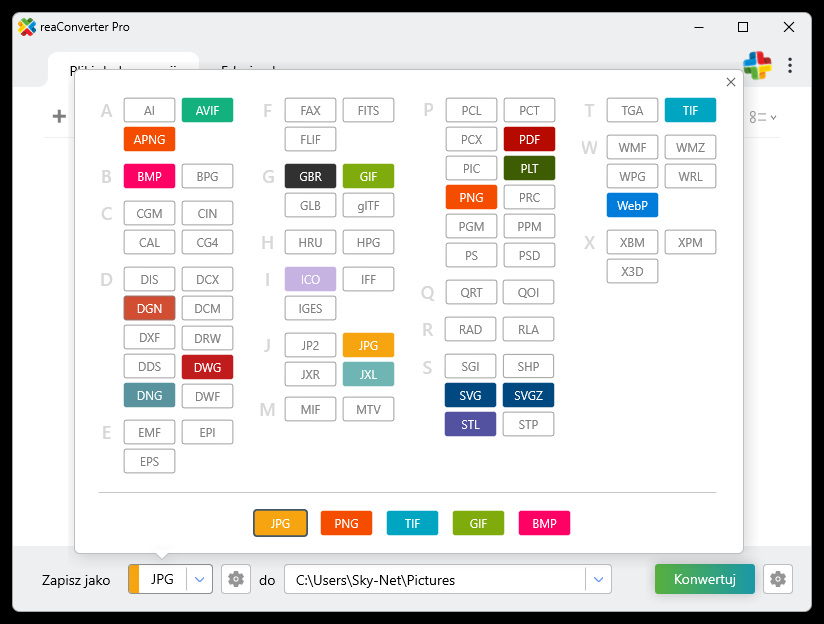The width and height of the screenshot is (824, 624).
Task: Choose the GBR format
Action: [x=310, y=176]
